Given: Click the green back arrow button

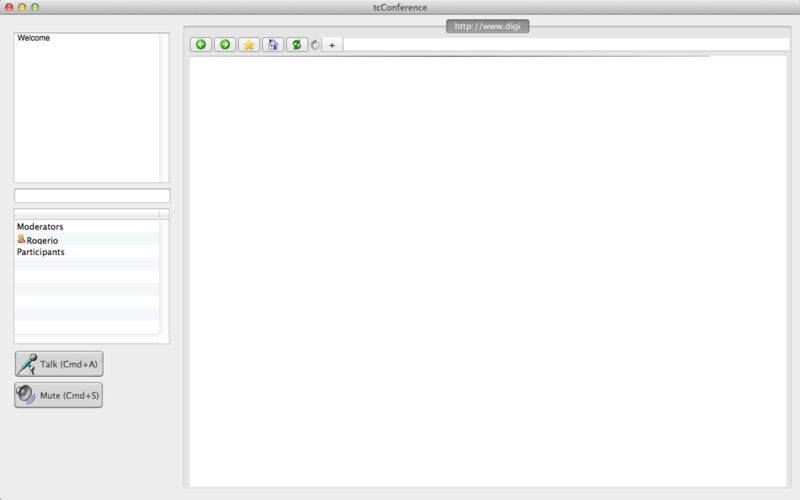Looking at the screenshot, I should click(x=201, y=45).
